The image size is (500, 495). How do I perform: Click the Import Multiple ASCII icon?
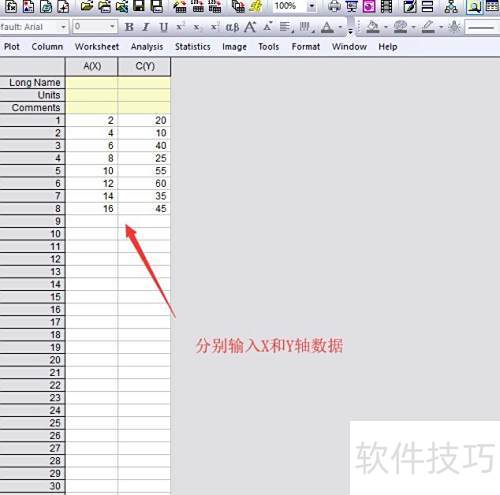(x=215, y=6)
